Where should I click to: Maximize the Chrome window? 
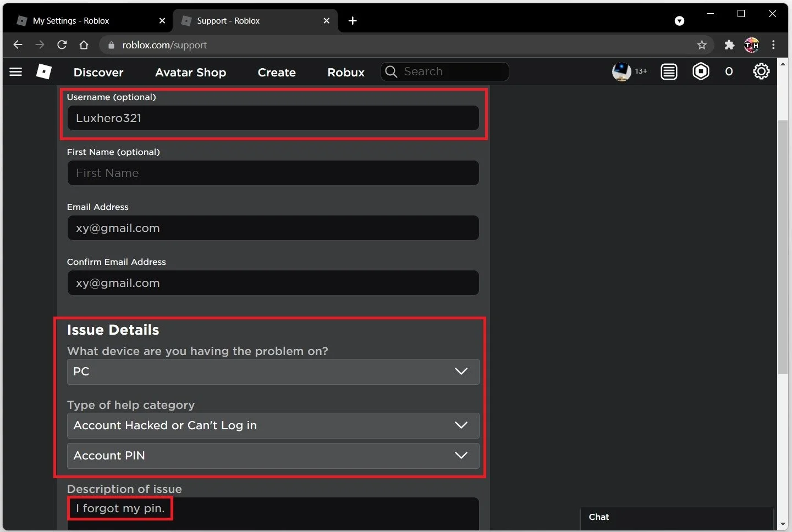tap(741, 14)
